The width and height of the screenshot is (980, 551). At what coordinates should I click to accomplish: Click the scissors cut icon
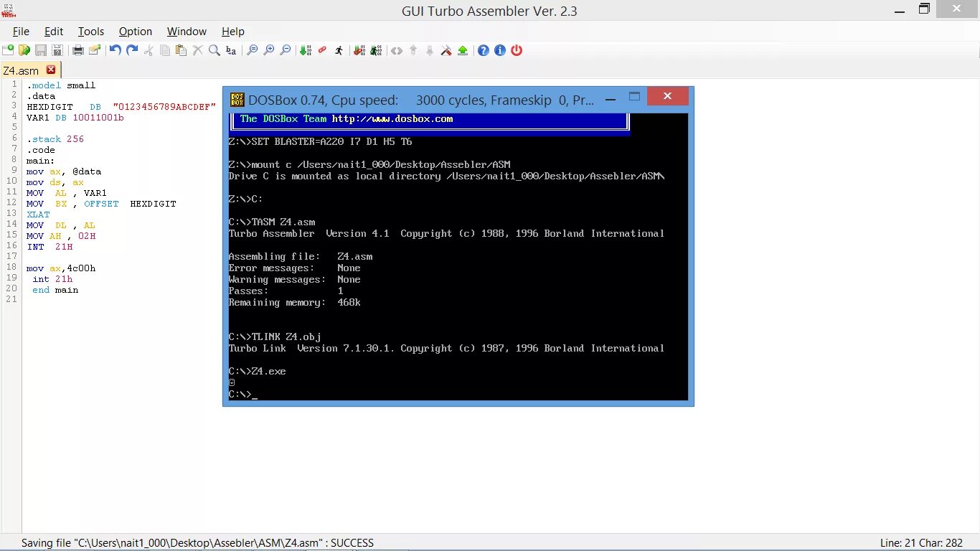(149, 50)
